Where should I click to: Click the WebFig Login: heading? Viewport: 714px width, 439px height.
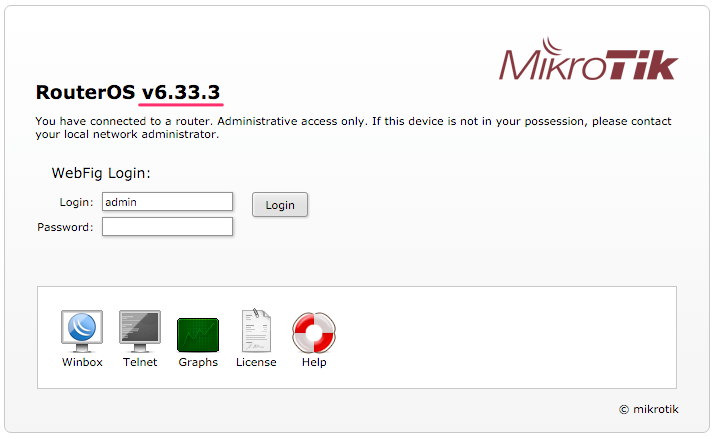101,174
